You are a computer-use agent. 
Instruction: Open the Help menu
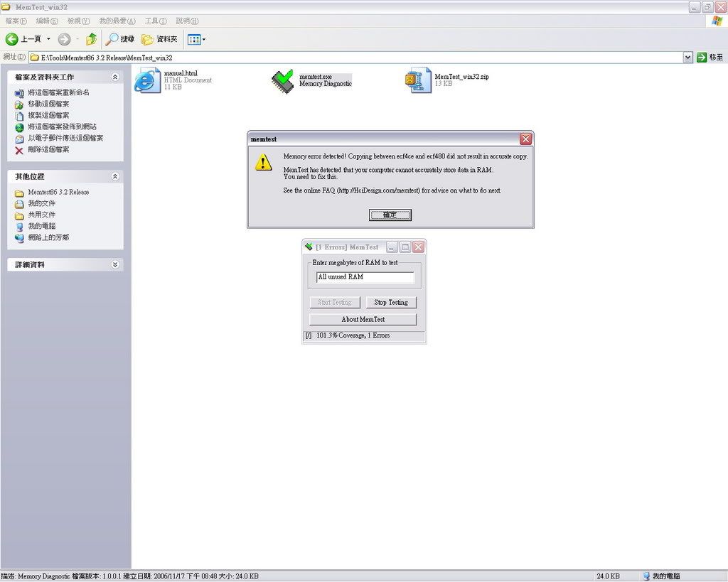[x=187, y=21]
